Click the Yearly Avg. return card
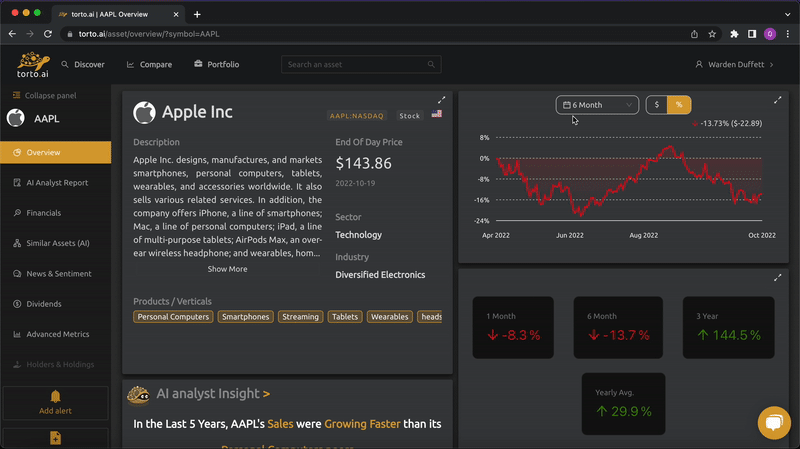The image size is (800, 449). (x=623, y=404)
